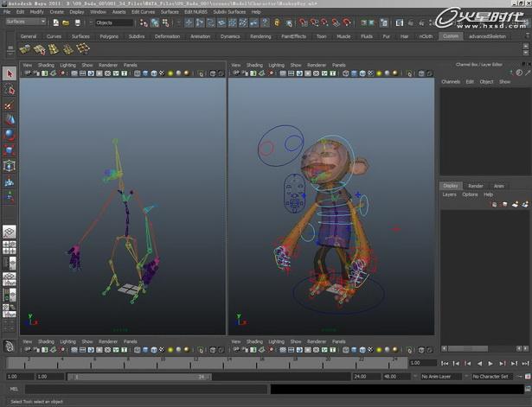Switch to the Polygons shelf tab
Image resolution: width=532 pixels, height=407 pixels.
click(109, 36)
